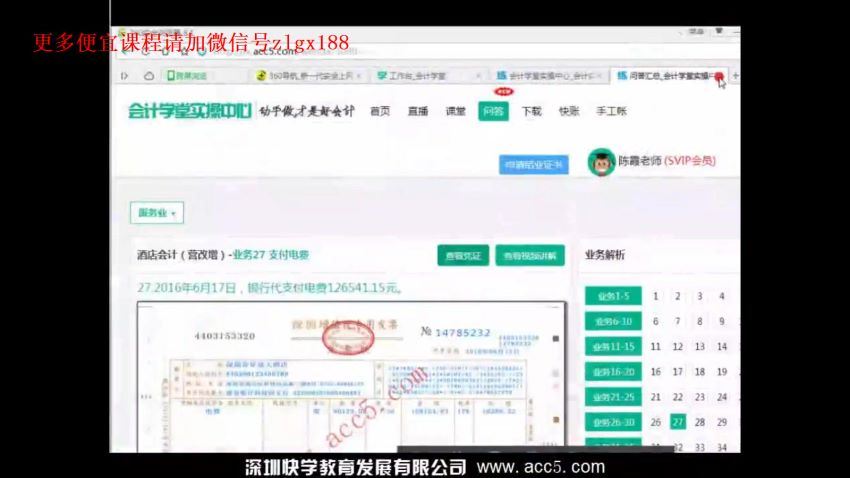Open 下载 in the site navigation
Viewport: 850px width, 478px height.
click(531, 111)
